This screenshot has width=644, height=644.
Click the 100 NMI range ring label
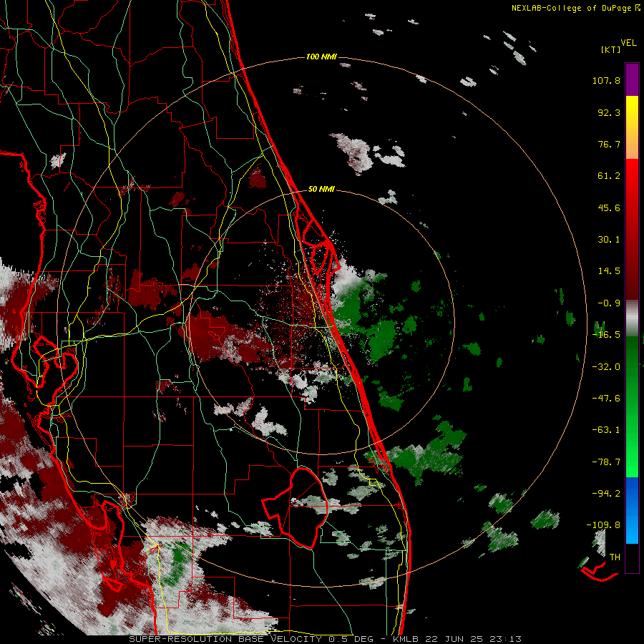[x=321, y=57]
